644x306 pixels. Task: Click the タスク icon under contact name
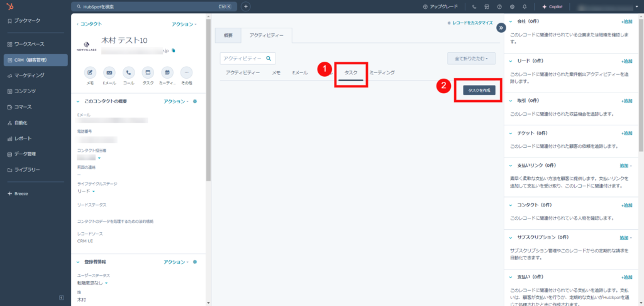tap(148, 72)
